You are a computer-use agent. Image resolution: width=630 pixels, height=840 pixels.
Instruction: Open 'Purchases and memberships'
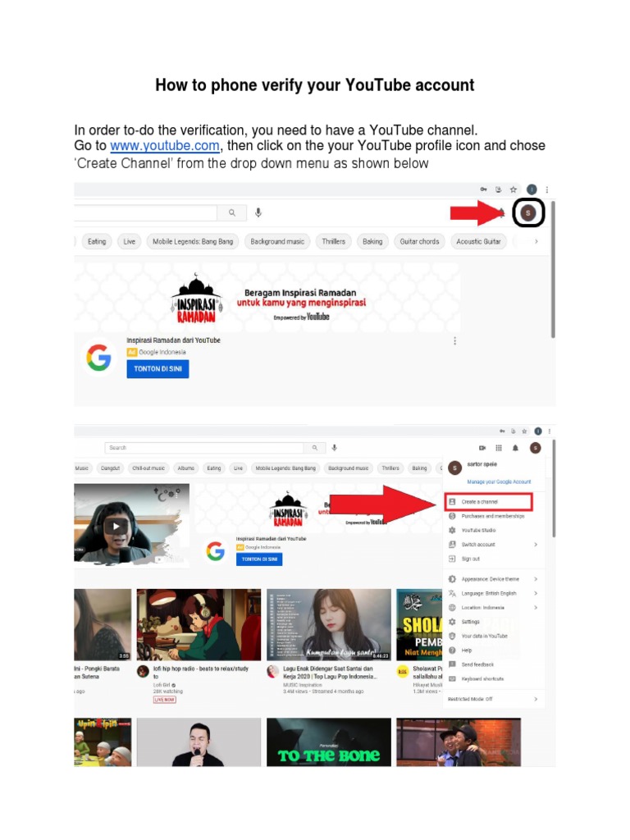click(x=493, y=516)
